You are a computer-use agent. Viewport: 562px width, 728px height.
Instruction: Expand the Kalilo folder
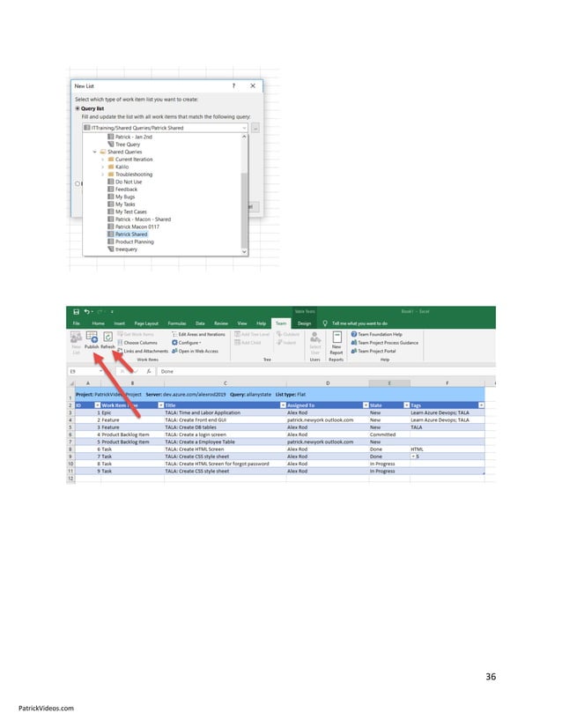pos(102,167)
